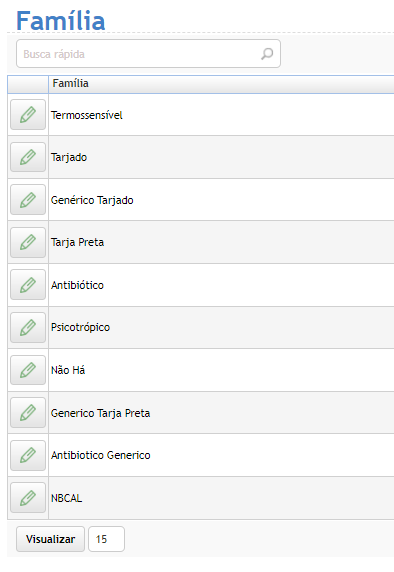Edit Generico Tarja Preta using pencil icon
The height and width of the screenshot is (572, 394).
click(x=28, y=413)
